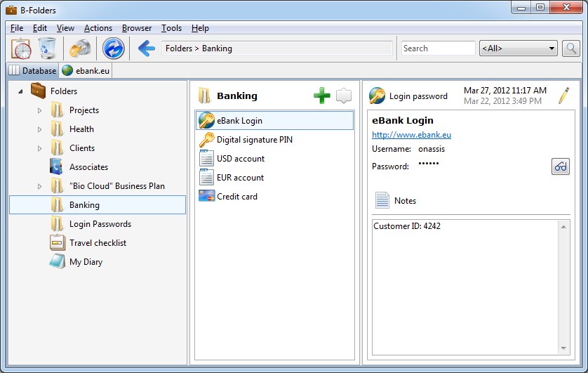Screen dimensions: 588x373
Task: Click the key lock toolbar icon
Action: point(80,48)
